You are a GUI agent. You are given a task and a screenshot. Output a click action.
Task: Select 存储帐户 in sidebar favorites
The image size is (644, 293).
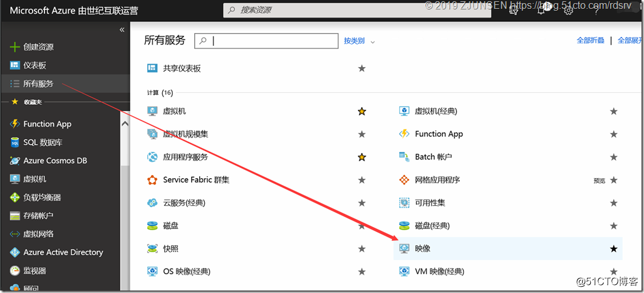coord(38,216)
